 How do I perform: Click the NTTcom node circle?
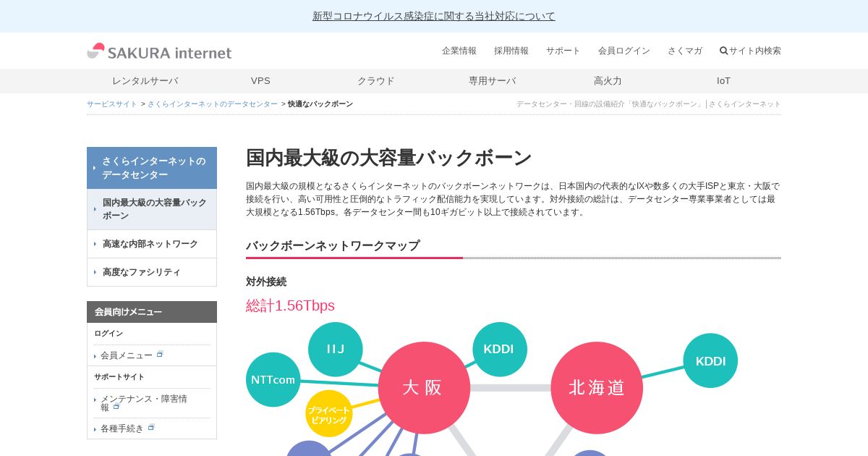[273, 379]
